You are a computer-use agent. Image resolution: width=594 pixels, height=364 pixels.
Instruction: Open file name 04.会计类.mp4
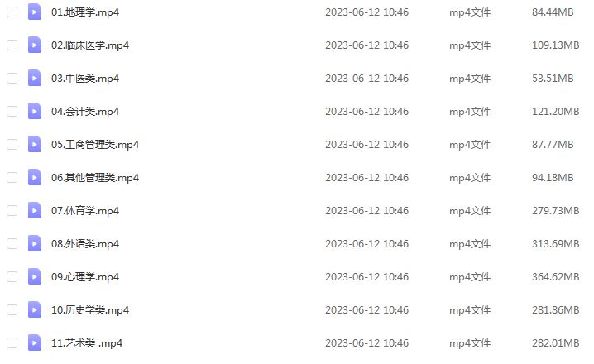coord(85,112)
